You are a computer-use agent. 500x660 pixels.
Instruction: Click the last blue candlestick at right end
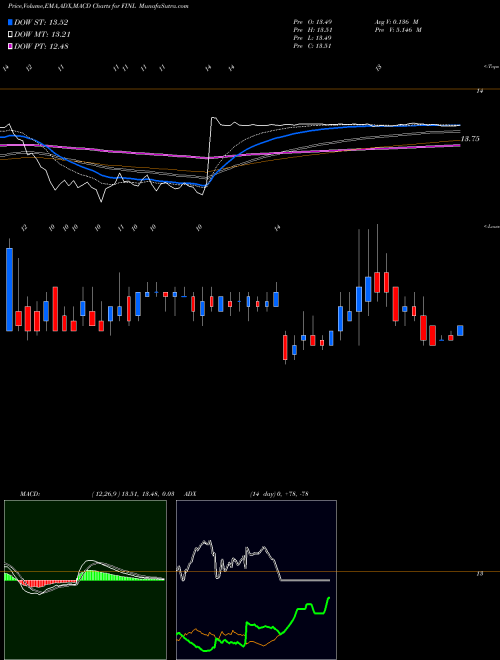[x=460, y=330]
